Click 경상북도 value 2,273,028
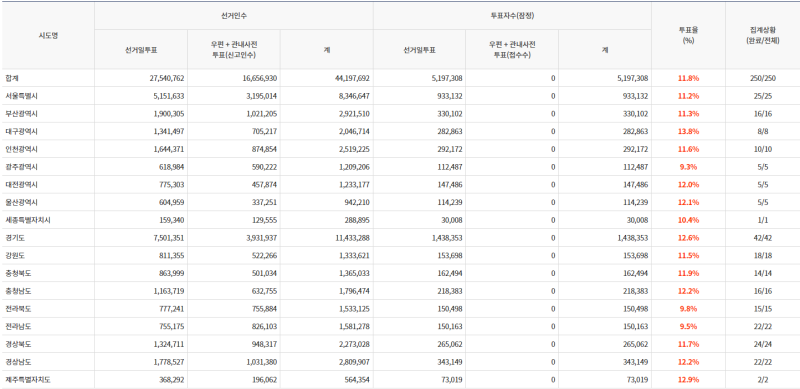Viewport: 800px width, 389px height. coord(354,344)
